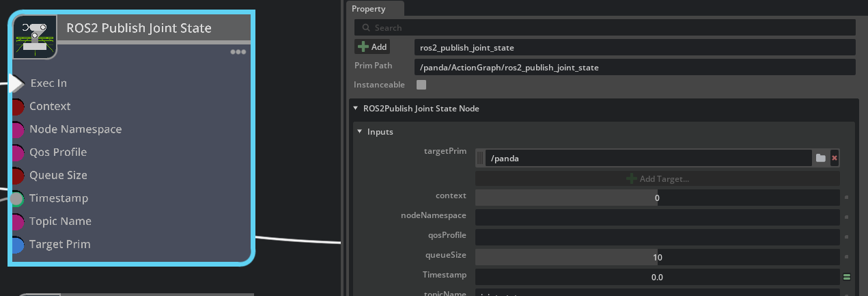Click the queueSize property label

446,255
